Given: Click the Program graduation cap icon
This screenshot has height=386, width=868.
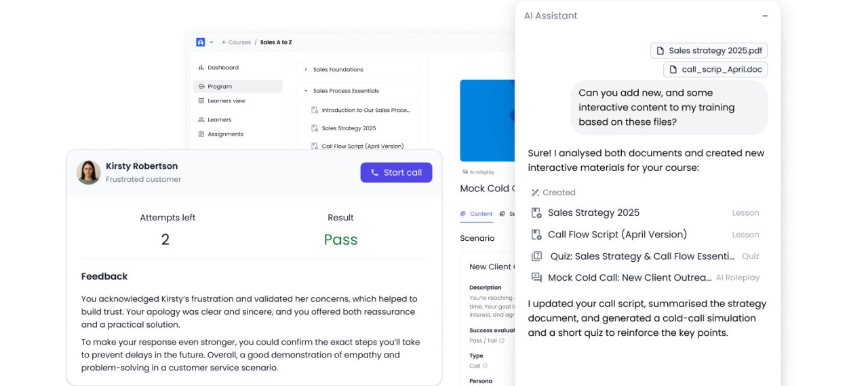Looking at the screenshot, I should pyautogui.click(x=201, y=87).
